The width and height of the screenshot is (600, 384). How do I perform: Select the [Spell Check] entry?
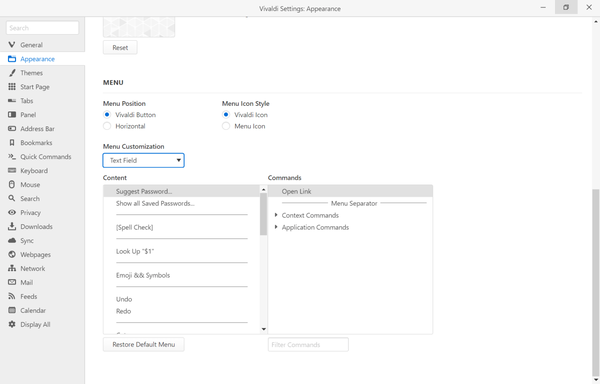point(182,227)
